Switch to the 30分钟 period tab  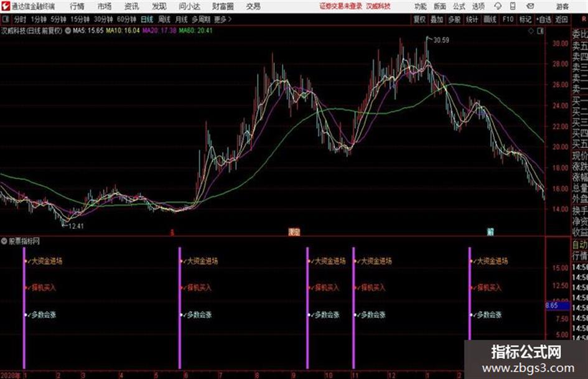click(103, 19)
